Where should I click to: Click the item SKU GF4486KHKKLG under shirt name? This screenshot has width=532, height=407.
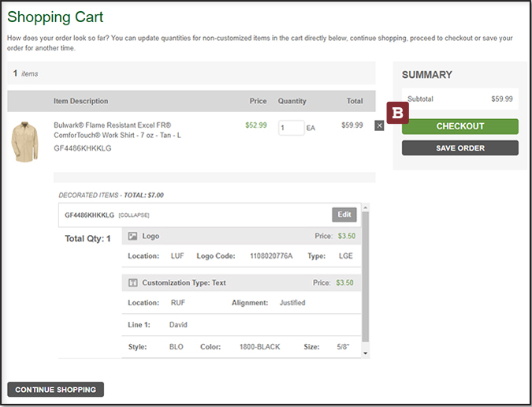[82, 148]
